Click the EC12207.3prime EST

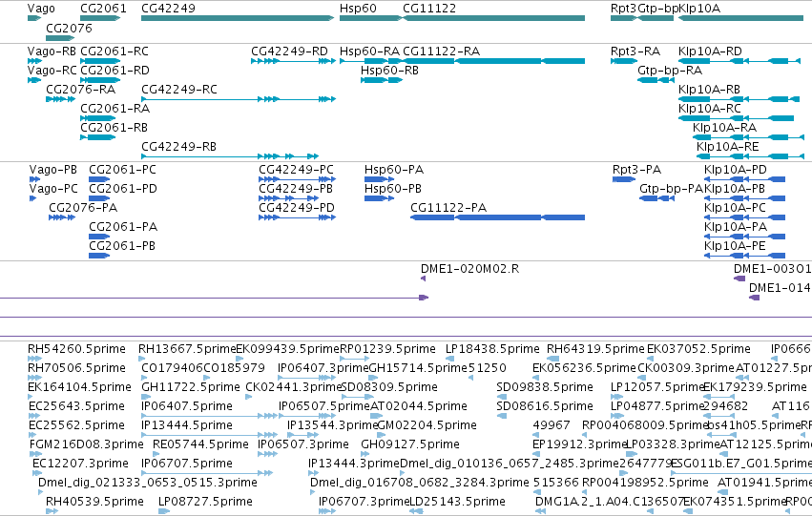point(37,473)
